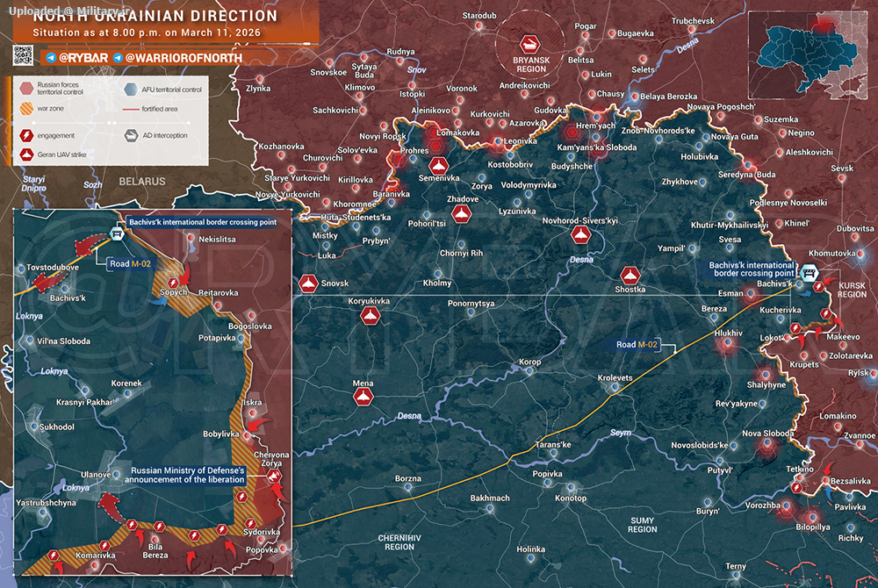
Task: Click the Geran strike icon below Zhadove
Action: [461, 214]
